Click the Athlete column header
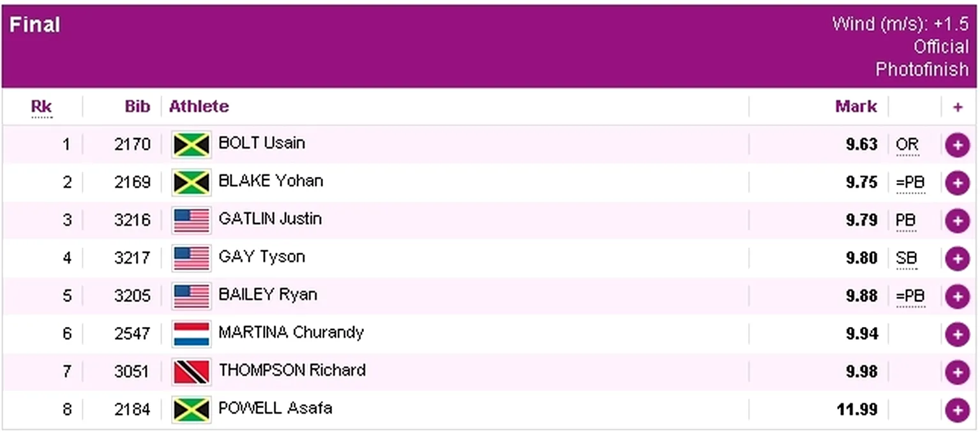This screenshot has width=980, height=447. [199, 107]
